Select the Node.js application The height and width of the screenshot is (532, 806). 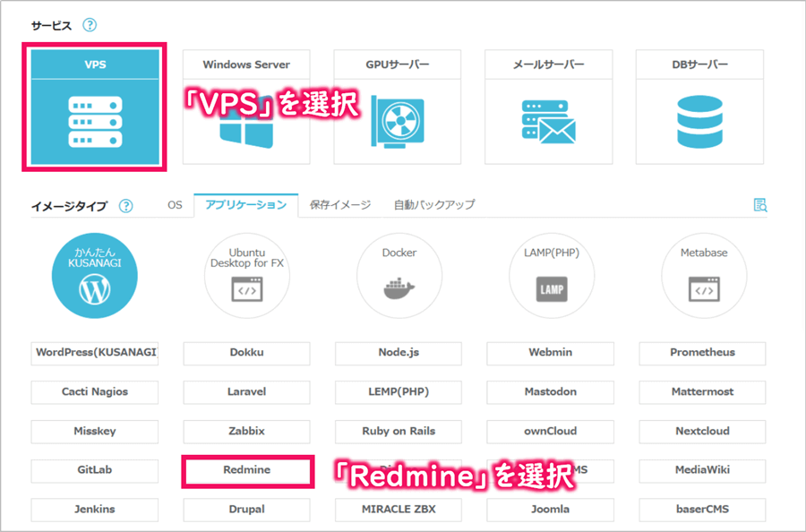point(399,353)
